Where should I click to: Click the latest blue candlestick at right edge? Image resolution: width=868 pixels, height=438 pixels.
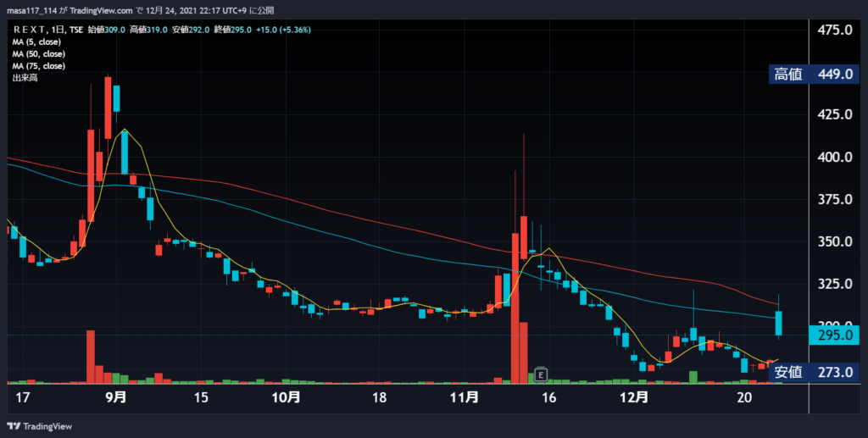point(778,323)
